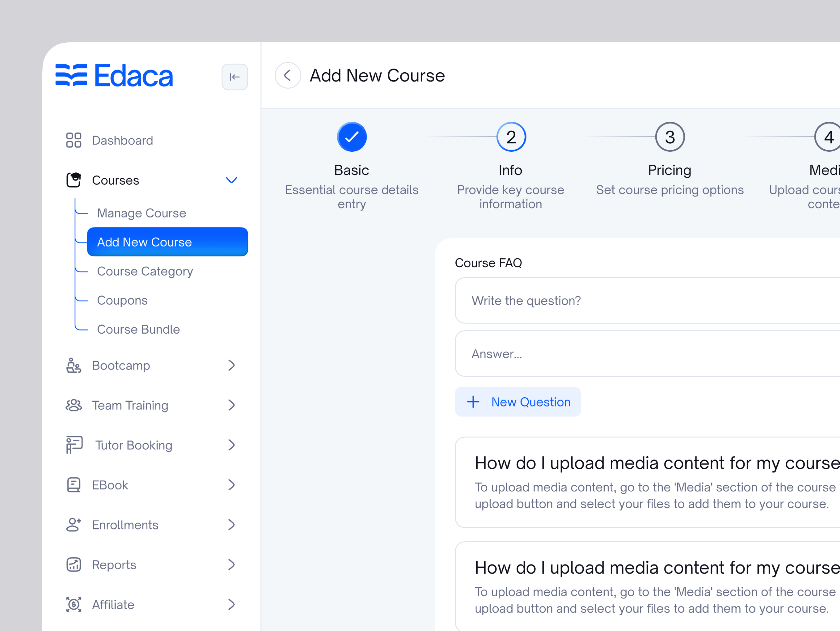Screen dimensions: 840x631
Task: Open the Course Category page
Action: click(x=145, y=271)
